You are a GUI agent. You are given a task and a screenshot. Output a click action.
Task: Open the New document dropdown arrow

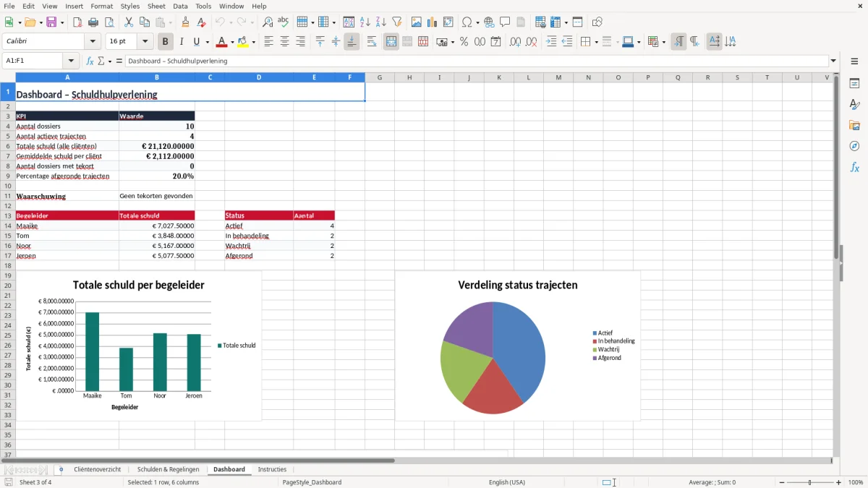coord(18,22)
